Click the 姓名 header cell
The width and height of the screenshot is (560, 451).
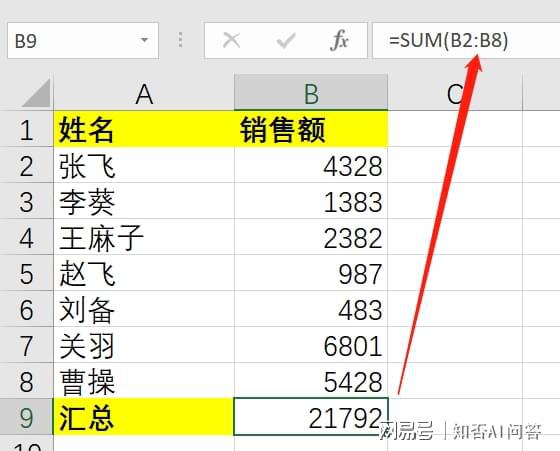pos(144,129)
